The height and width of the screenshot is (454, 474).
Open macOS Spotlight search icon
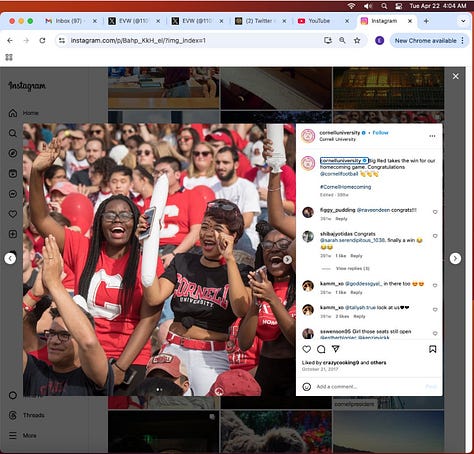tap(384, 6)
